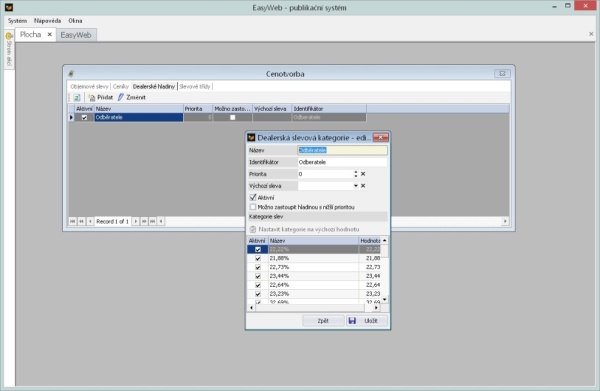Viewport: 600px width, 391px height.
Task: Open the Systém menu
Action: pos(17,21)
